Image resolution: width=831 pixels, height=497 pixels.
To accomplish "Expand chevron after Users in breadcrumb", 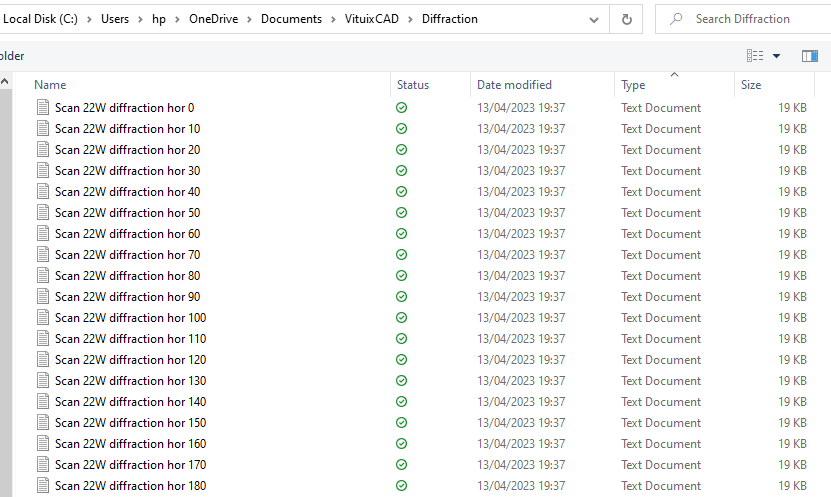I will click(x=140, y=20).
